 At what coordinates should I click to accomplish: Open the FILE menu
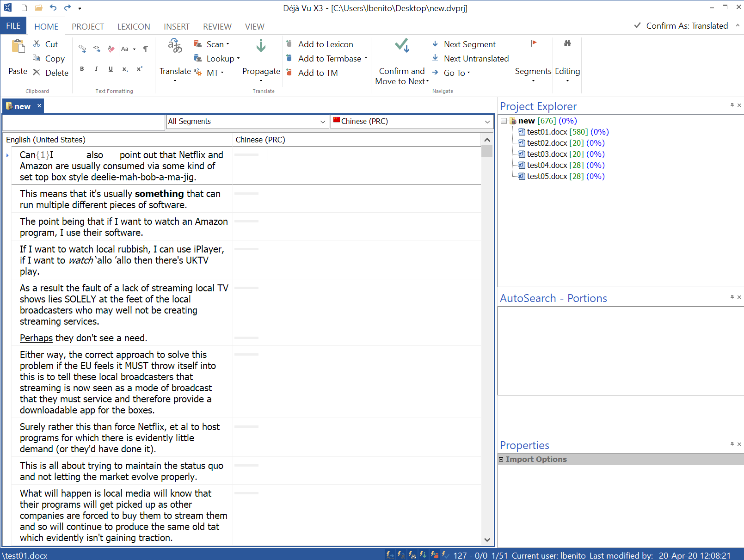coord(13,26)
